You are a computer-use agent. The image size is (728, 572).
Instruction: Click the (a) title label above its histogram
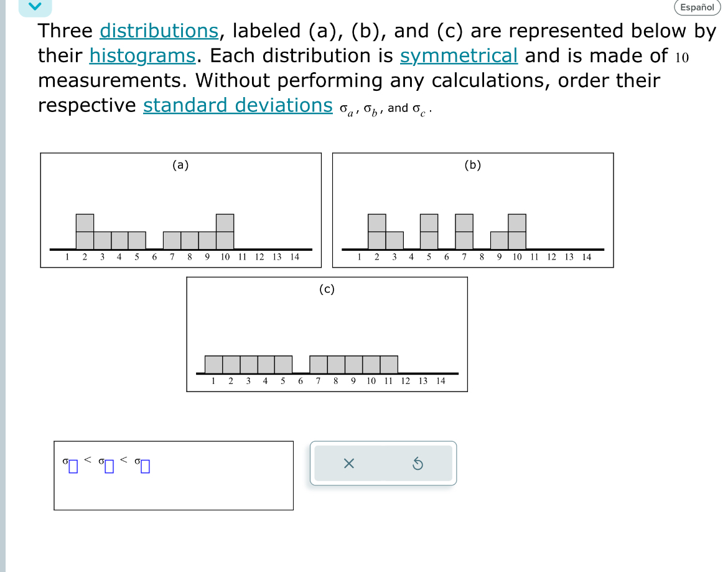point(180,166)
